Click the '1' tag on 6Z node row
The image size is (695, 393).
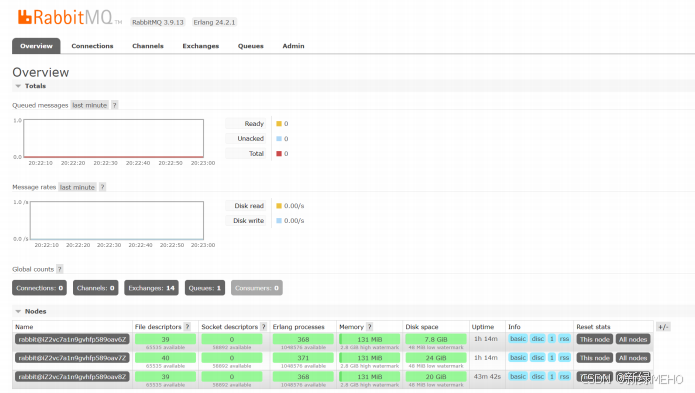(x=552, y=339)
